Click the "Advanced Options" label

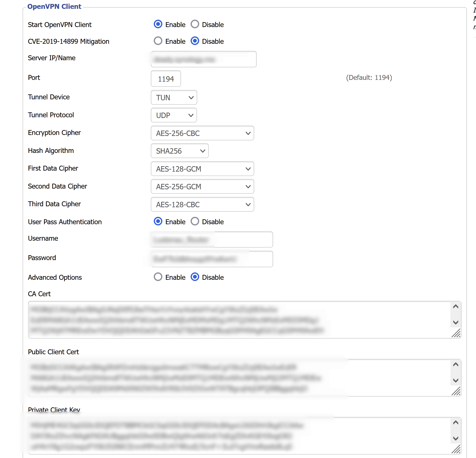(55, 277)
